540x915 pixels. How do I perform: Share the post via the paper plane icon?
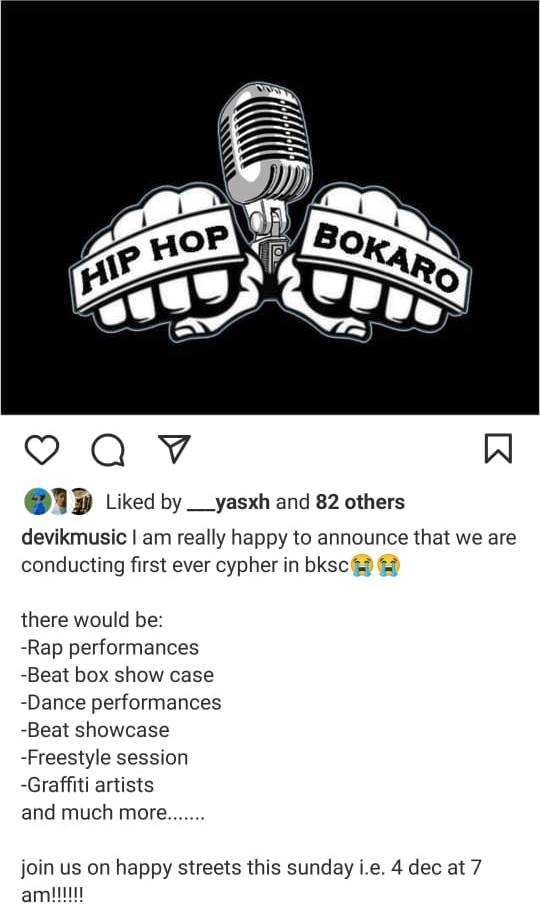pos(175,449)
